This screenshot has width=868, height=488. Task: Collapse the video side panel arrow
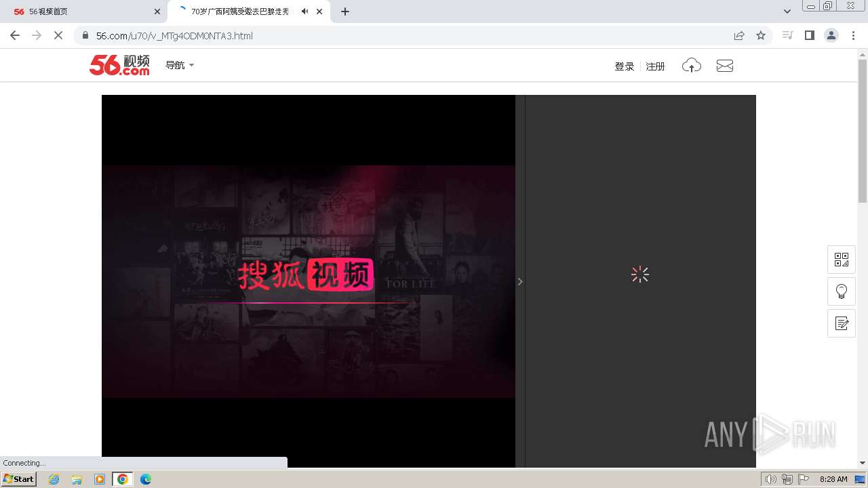520,281
